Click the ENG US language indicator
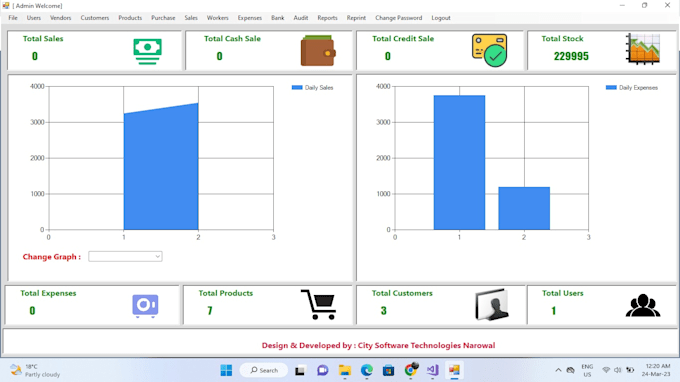Screen dimensions: 680x382 (x=587, y=370)
